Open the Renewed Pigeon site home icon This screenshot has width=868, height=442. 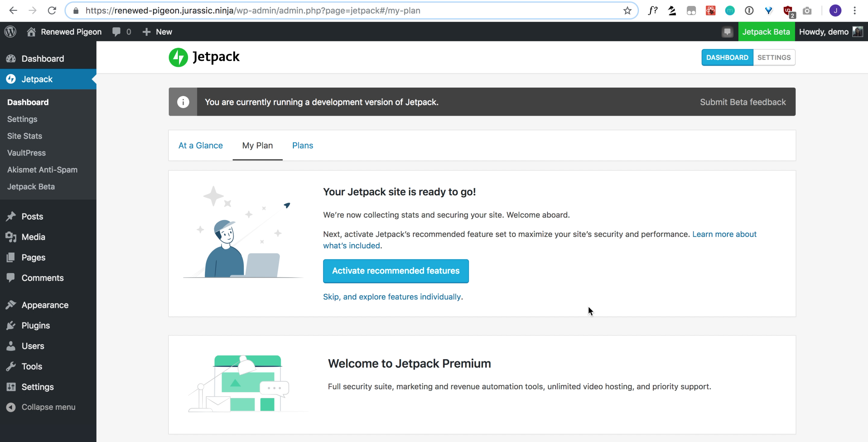pyautogui.click(x=31, y=32)
